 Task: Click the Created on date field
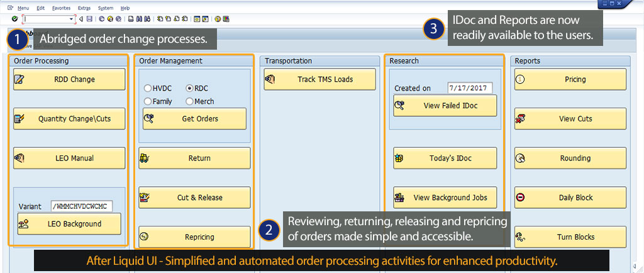coord(470,88)
